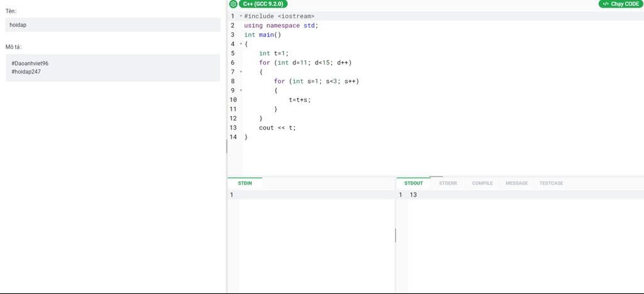This screenshot has height=294, width=644.
Task: Click the statement 't=t+s;'
Action: (300, 100)
